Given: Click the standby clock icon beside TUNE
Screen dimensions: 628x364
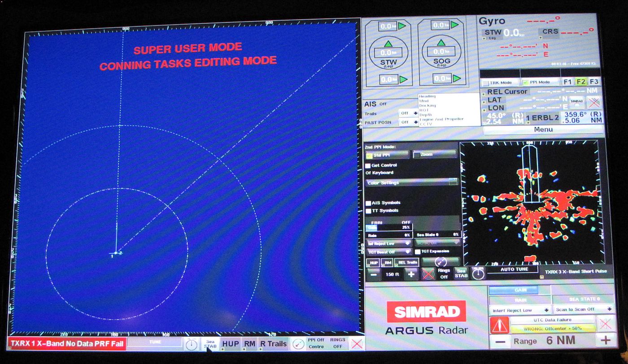Looking at the screenshot, I should (191, 344).
